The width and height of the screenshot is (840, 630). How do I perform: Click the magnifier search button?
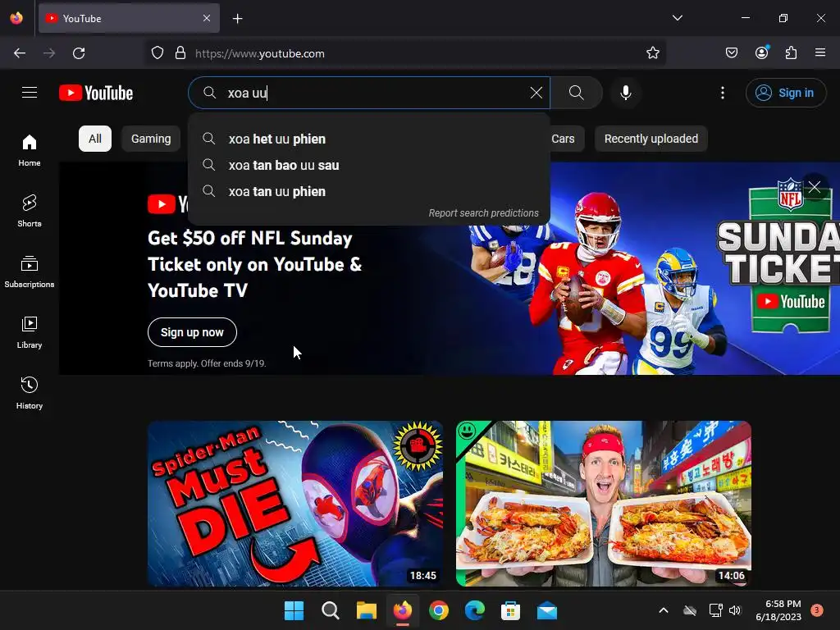[577, 93]
